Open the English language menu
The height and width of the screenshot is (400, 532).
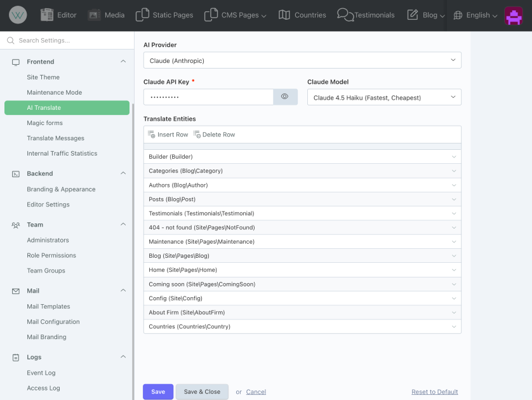point(475,15)
